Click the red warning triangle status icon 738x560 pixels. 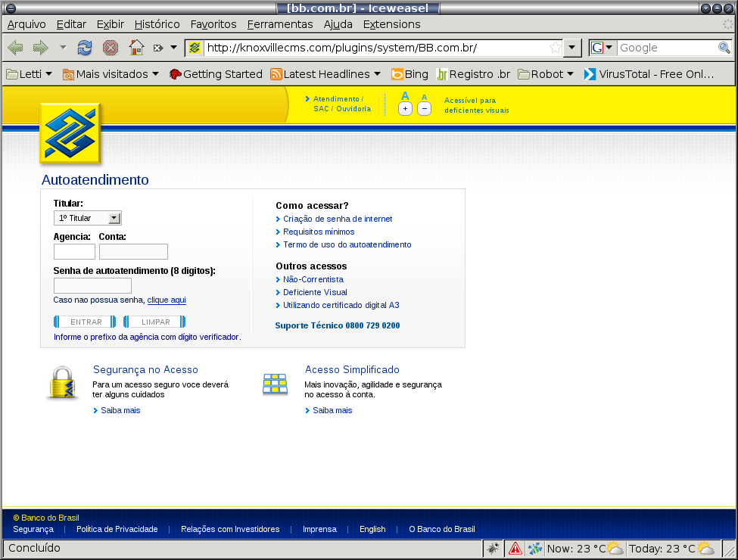(515, 549)
